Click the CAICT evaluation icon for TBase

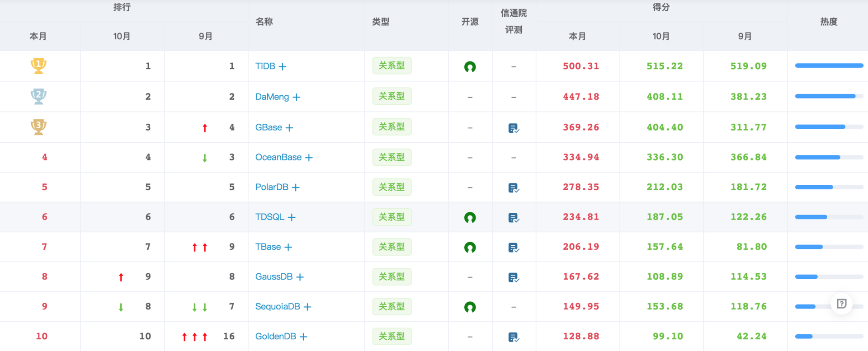(x=514, y=248)
